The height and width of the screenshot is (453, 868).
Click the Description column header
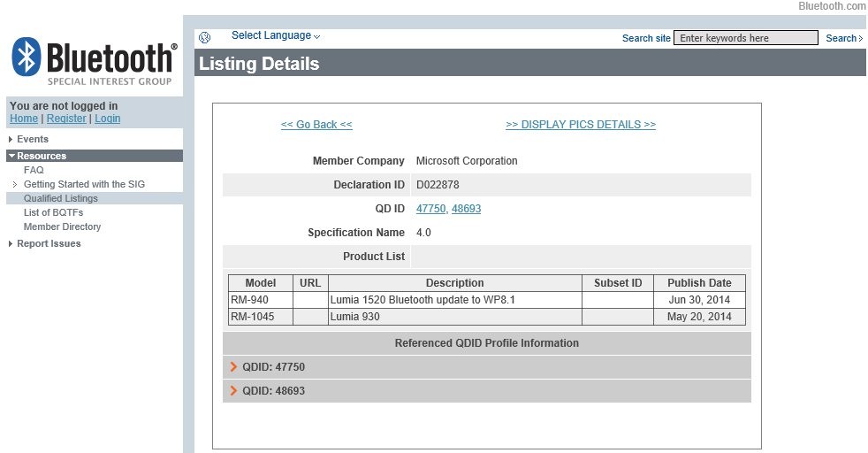455,283
